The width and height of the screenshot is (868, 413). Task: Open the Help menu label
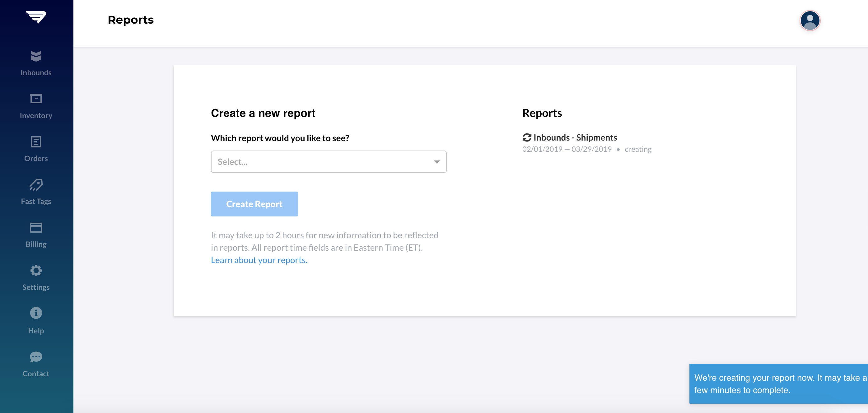[x=36, y=331]
